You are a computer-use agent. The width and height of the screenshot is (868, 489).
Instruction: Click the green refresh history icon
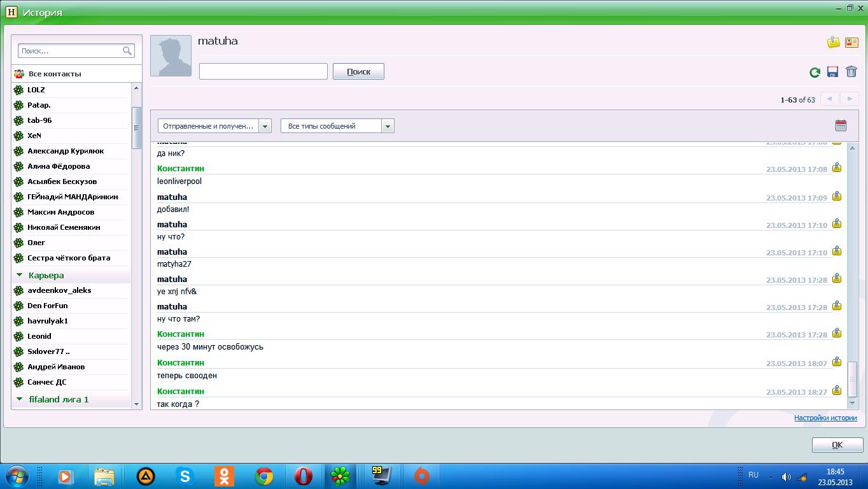(815, 73)
